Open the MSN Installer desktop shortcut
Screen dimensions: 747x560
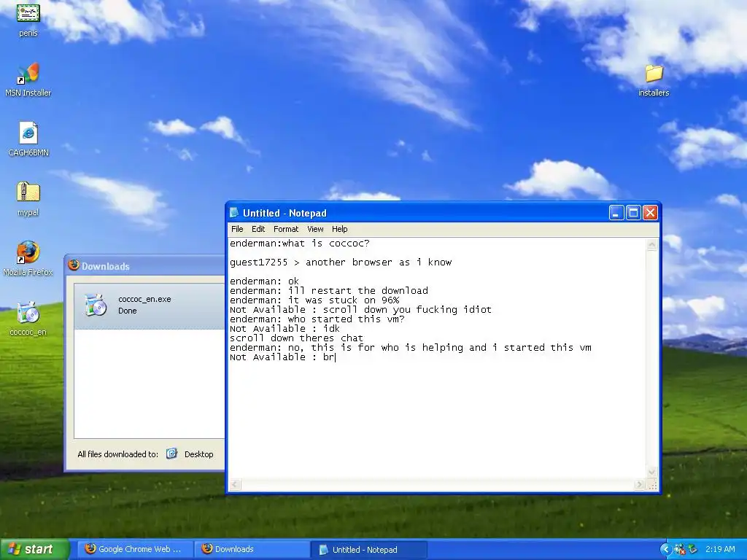pos(28,79)
